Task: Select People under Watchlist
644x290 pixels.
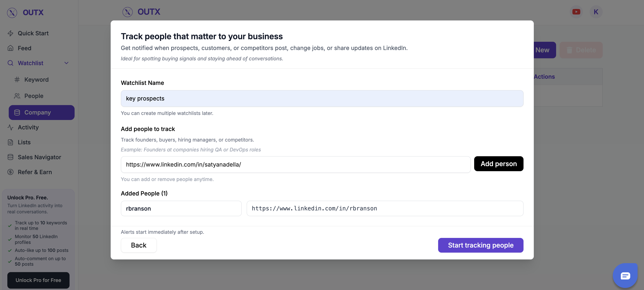Action: 34,96
